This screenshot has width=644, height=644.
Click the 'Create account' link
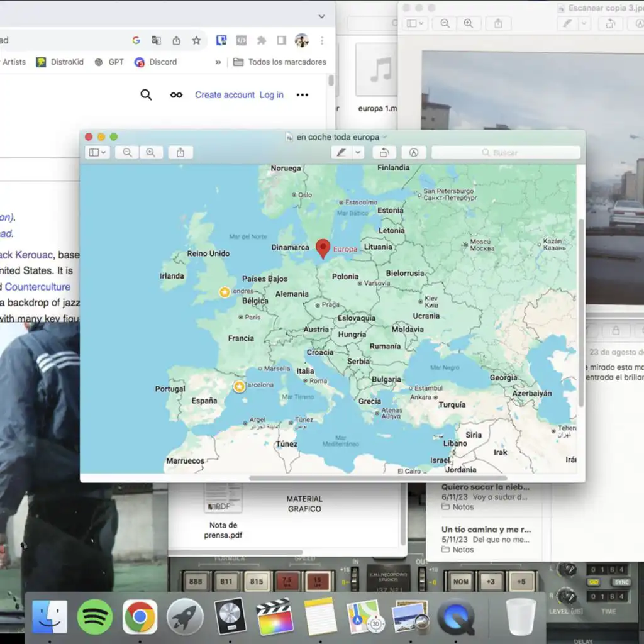click(225, 95)
